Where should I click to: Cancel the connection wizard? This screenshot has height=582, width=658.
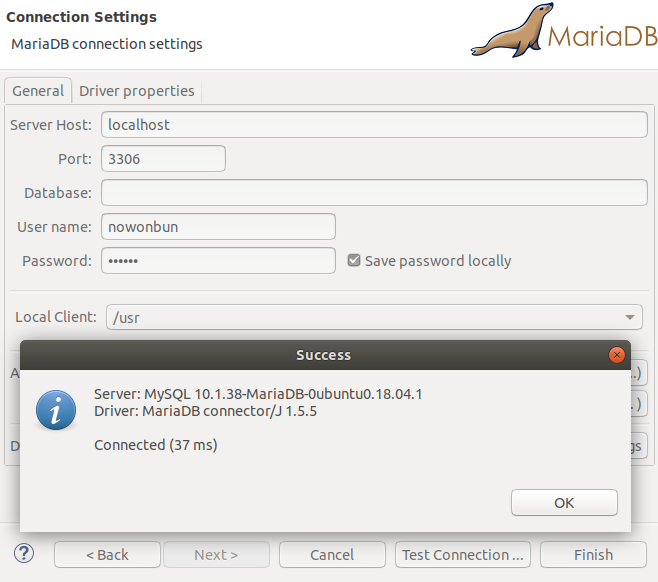click(332, 555)
